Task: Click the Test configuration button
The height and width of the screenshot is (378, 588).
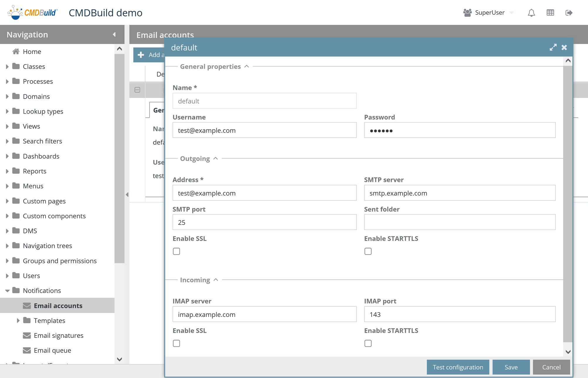Action: [x=458, y=367]
